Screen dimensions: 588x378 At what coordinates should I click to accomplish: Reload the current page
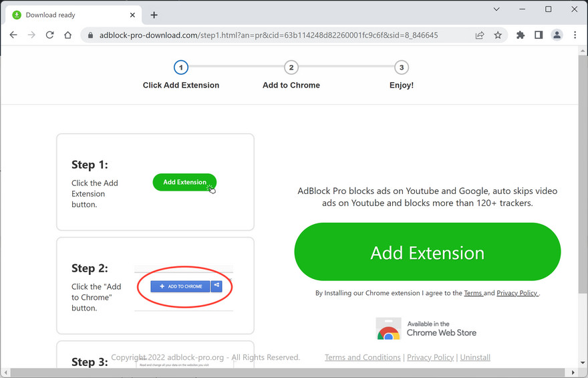pos(49,35)
